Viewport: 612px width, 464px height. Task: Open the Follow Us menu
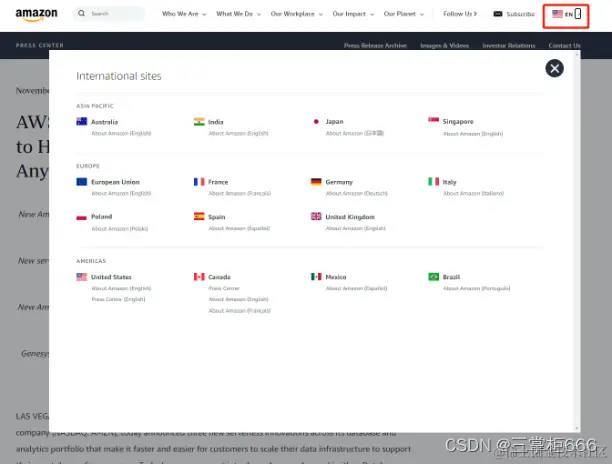[x=460, y=14]
